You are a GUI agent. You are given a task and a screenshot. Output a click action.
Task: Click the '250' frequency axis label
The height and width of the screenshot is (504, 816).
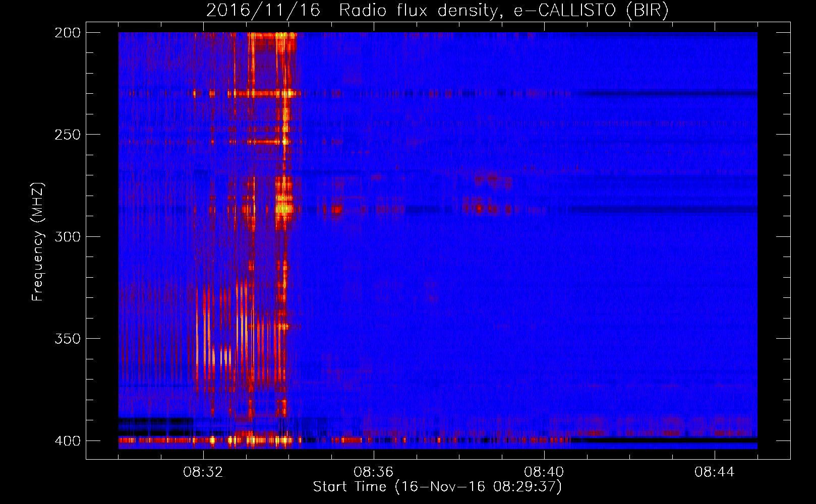pos(68,135)
